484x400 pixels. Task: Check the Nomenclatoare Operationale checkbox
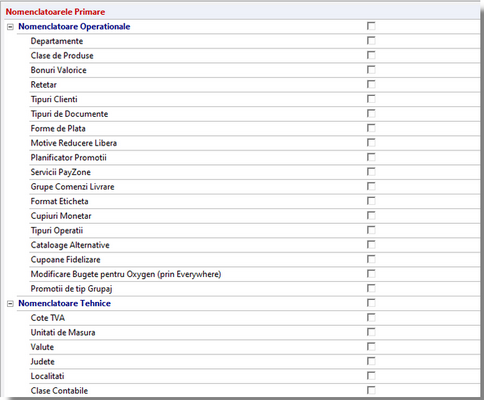(371, 26)
